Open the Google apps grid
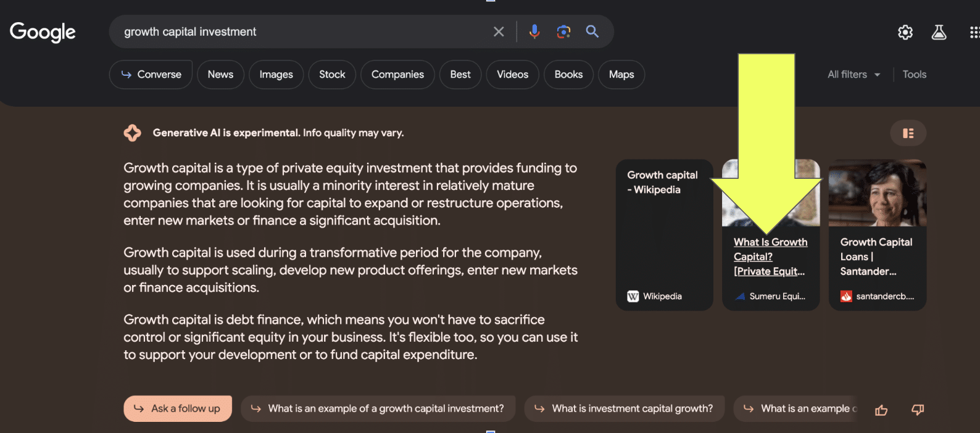Image resolution: width=980 pixels, height=433 pixels. tap(974, 32)
